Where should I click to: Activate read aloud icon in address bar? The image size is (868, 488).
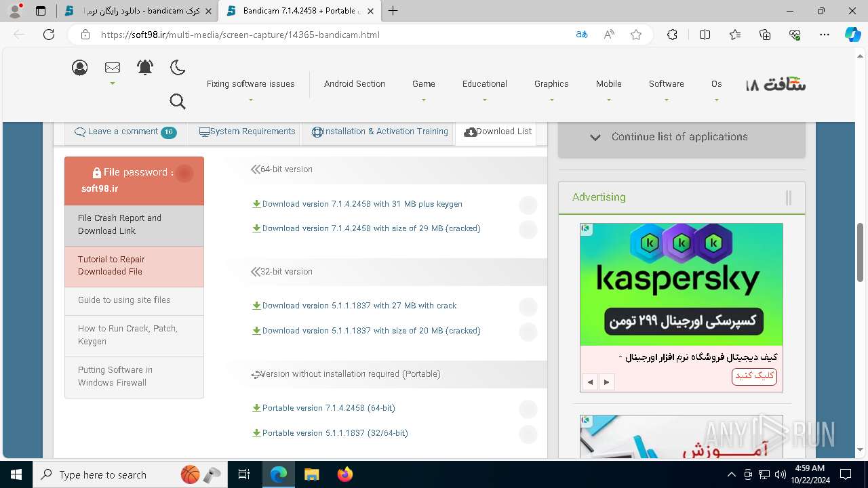609,35
